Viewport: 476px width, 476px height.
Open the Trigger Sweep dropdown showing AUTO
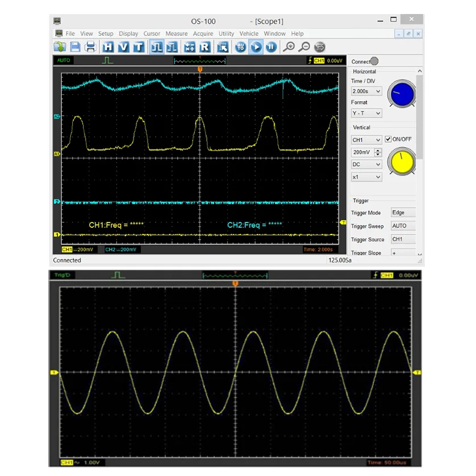403,226
